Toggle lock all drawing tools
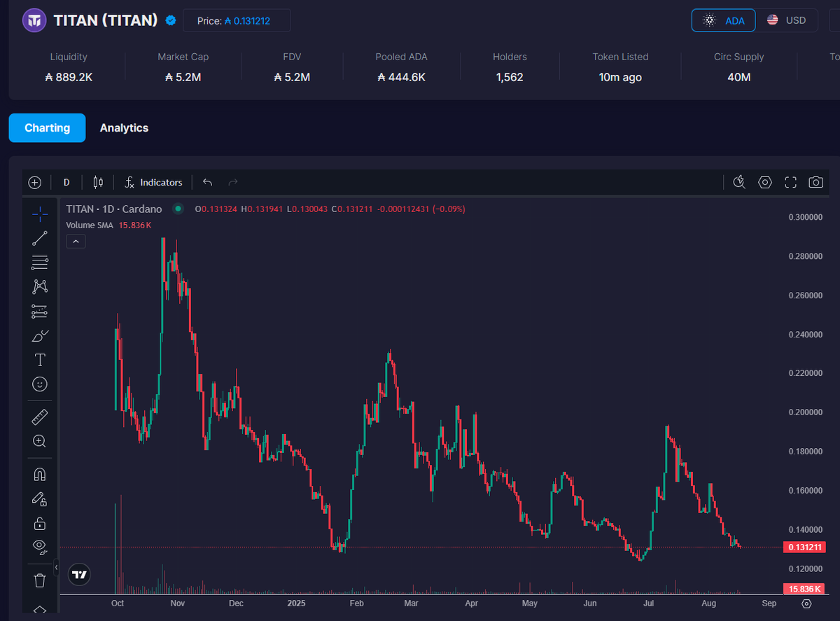Screen dimensions: 840x621 40,523
